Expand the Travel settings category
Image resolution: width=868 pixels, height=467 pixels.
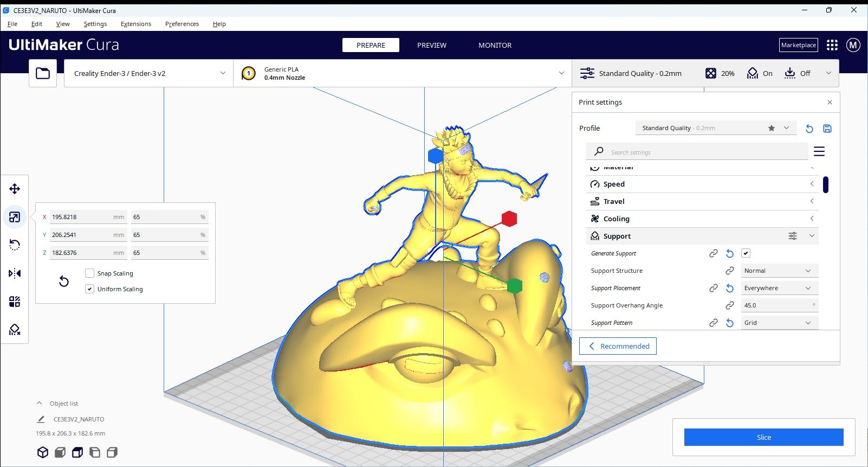coord(702,202)
